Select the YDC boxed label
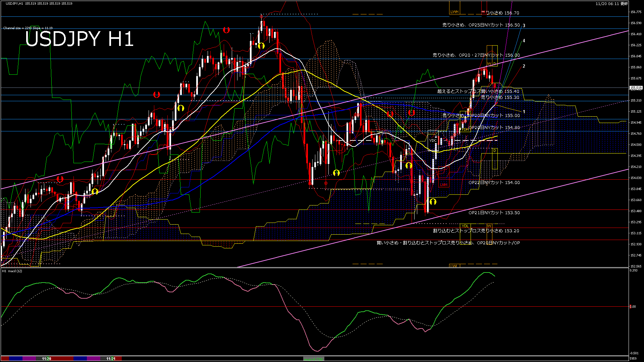 (x=433, y=140)
